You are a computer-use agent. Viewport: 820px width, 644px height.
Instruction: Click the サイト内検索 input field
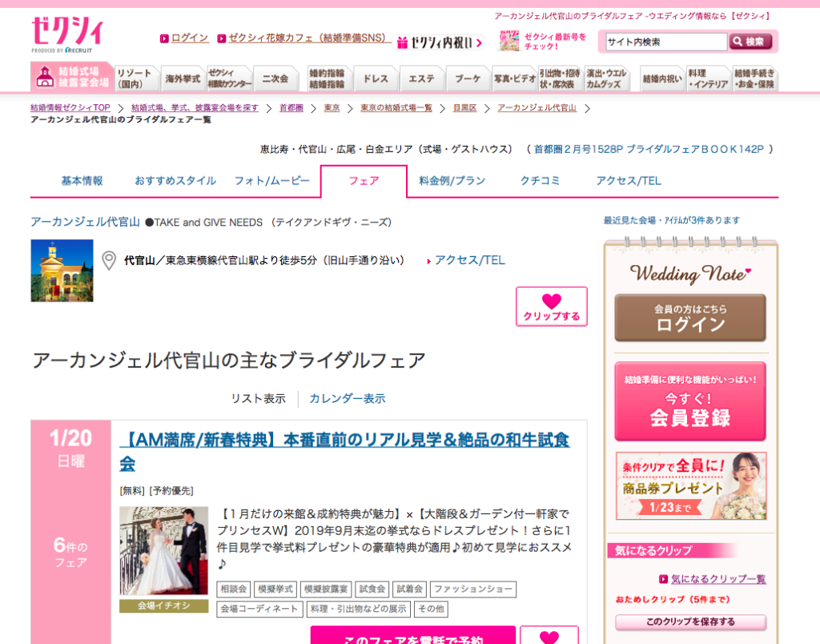click(x=666, y=42)
